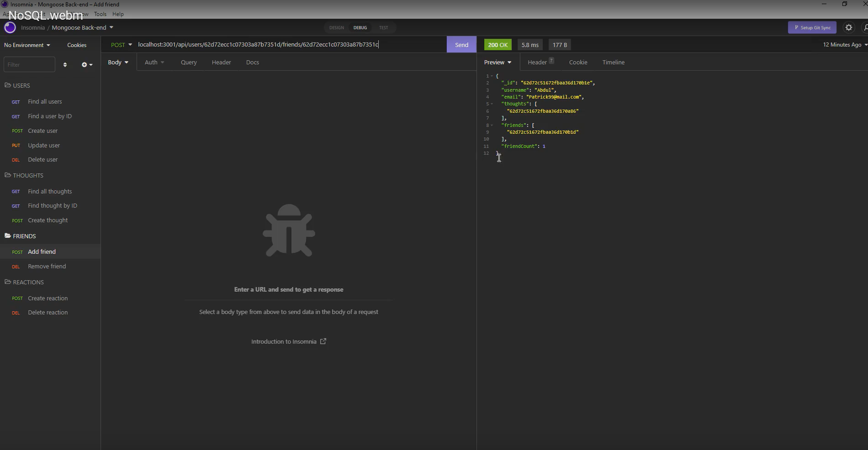
Task: Switch to the Docs tab
Action: coord(252,62)
